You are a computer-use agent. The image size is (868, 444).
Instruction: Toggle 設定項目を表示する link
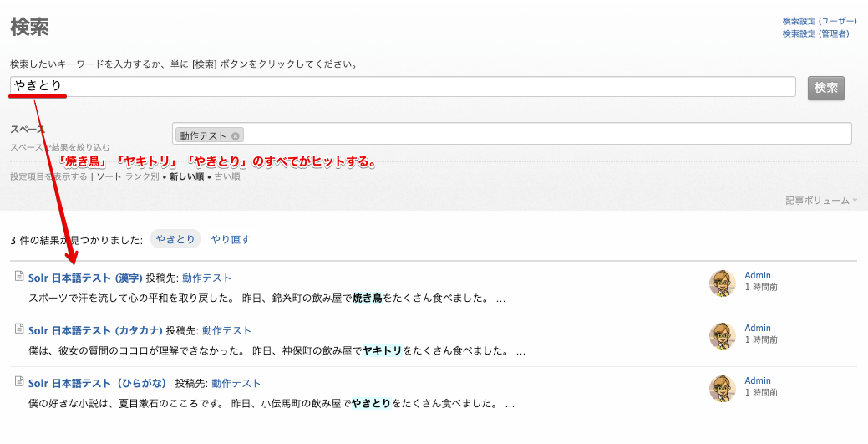tap(48, 176)
